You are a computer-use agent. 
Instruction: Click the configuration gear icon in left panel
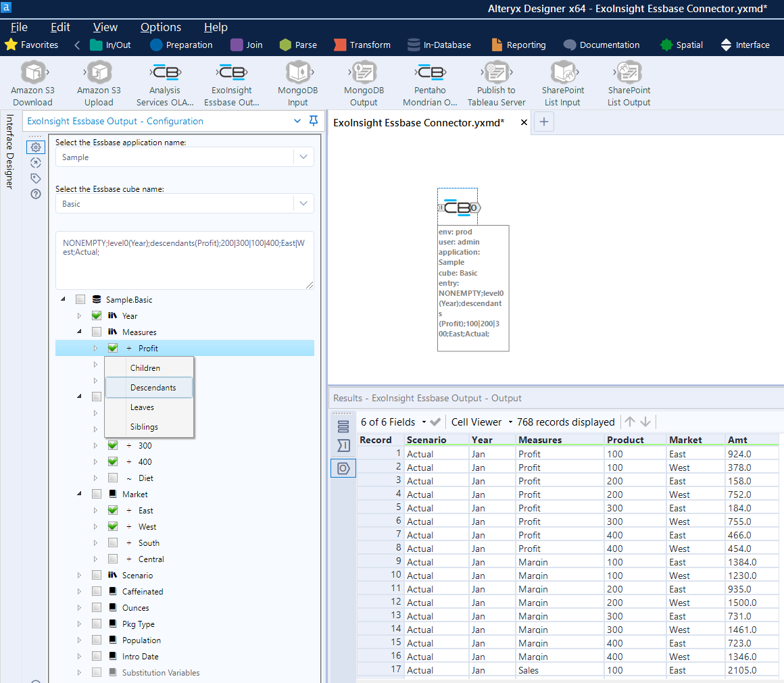pos(35,147)
